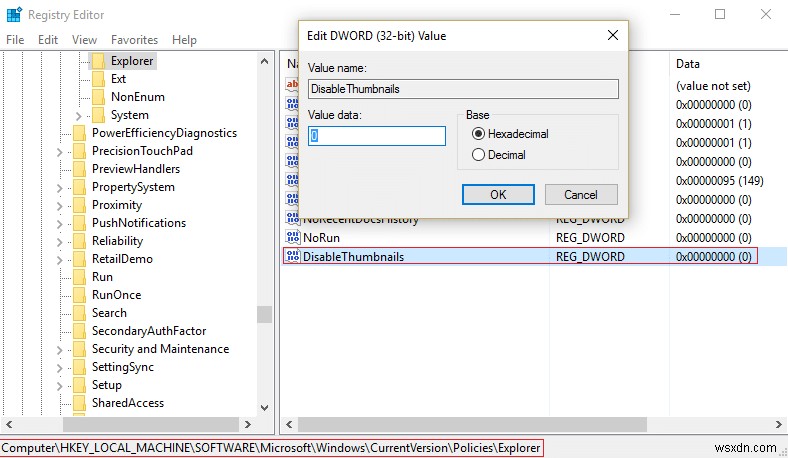Click the Registry Editor app icon in title bar

[x=14, y=15]
